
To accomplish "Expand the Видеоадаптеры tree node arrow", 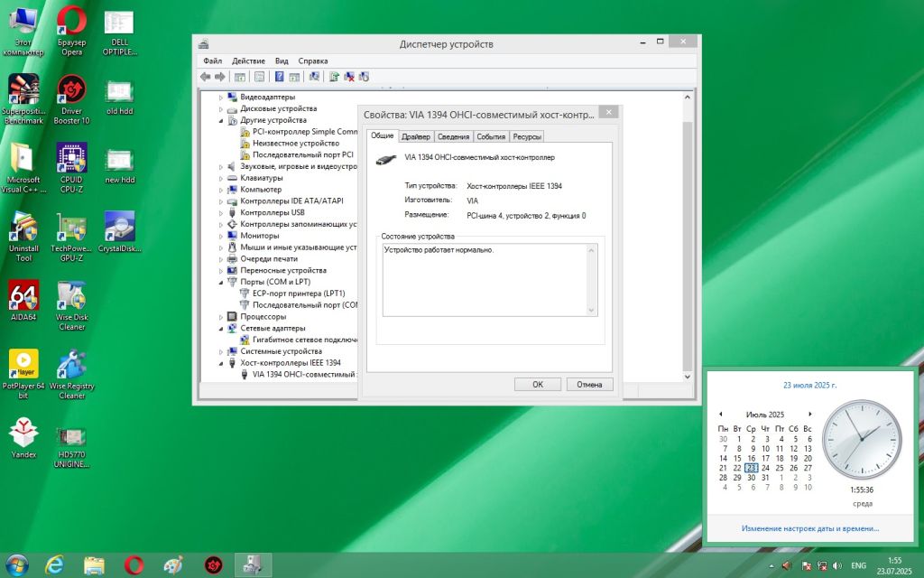I will [x=221, y=98].
